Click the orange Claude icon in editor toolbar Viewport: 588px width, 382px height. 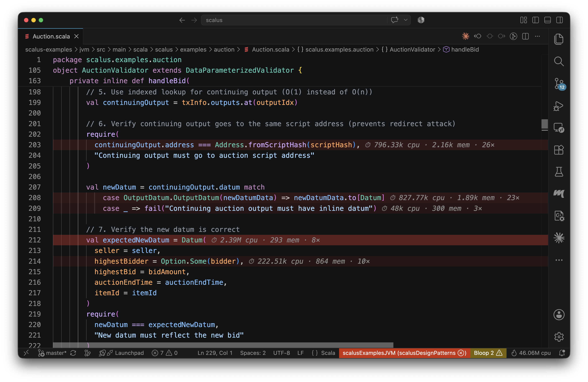click(465, 36)
